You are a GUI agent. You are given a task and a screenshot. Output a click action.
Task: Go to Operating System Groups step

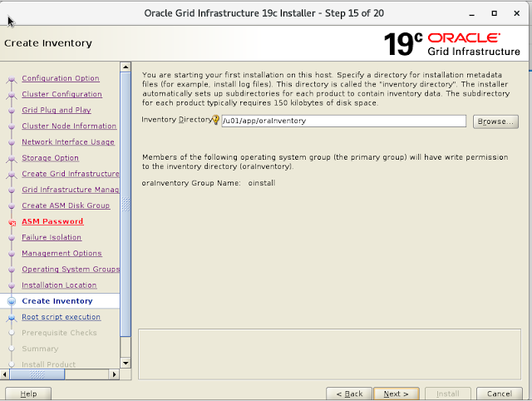coord(71,270)
